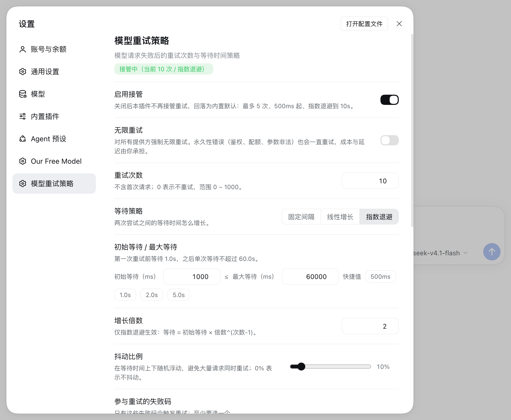Apply the 5.0s quick value
Viewport: 511px width, 420px height.
coord(179,295)
